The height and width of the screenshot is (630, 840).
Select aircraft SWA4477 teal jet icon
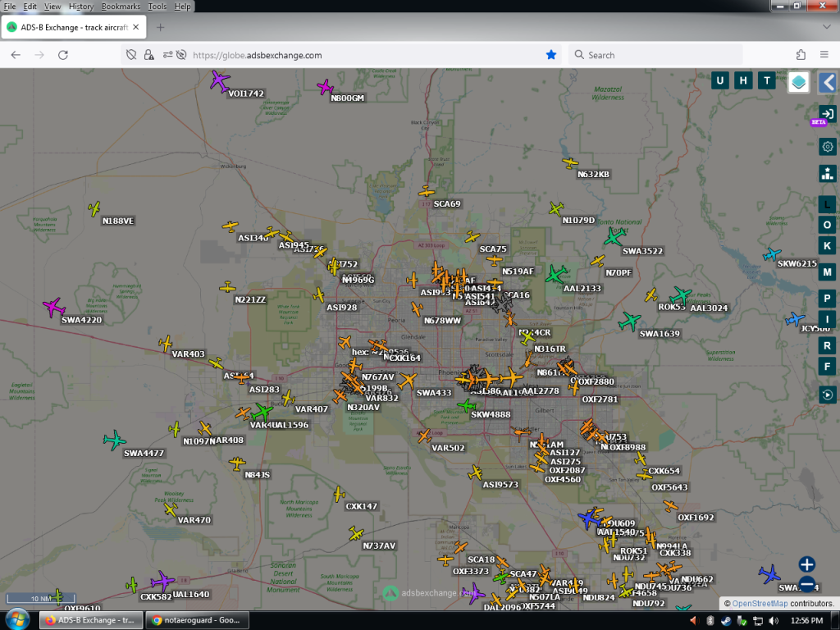point(114,440)
